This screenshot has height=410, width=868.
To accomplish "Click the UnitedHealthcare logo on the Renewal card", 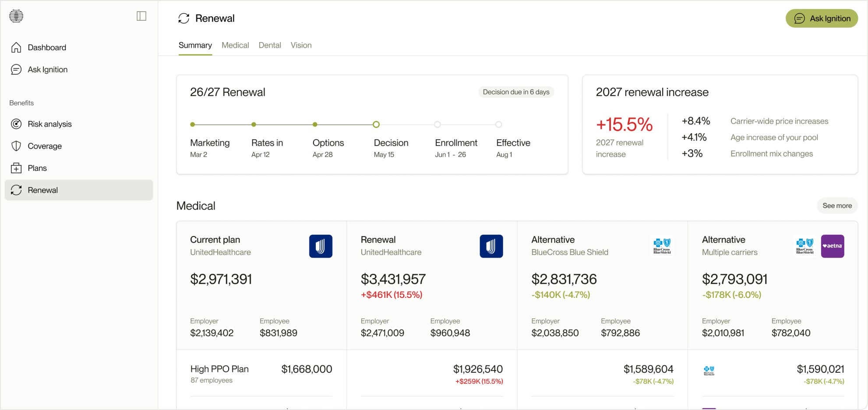I will coord(491,246).
